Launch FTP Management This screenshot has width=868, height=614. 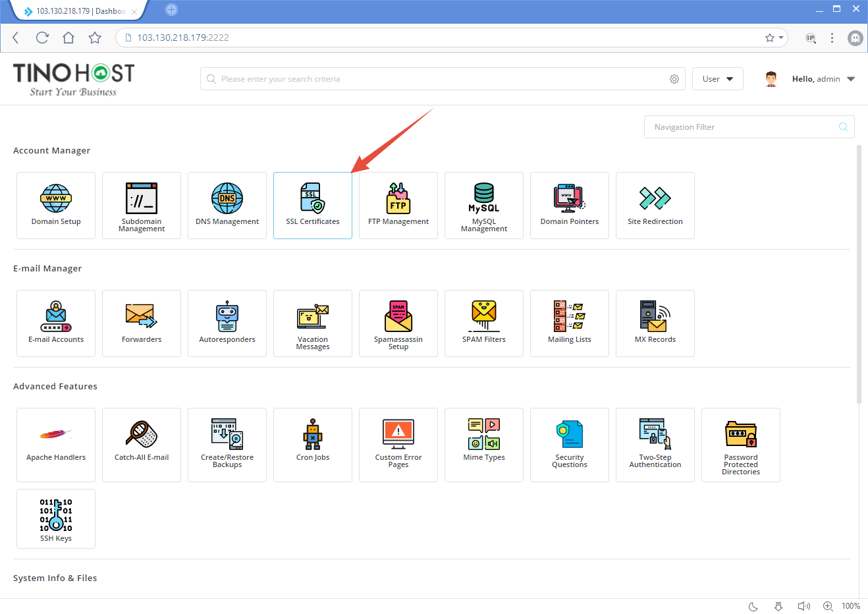click(398, 205)
